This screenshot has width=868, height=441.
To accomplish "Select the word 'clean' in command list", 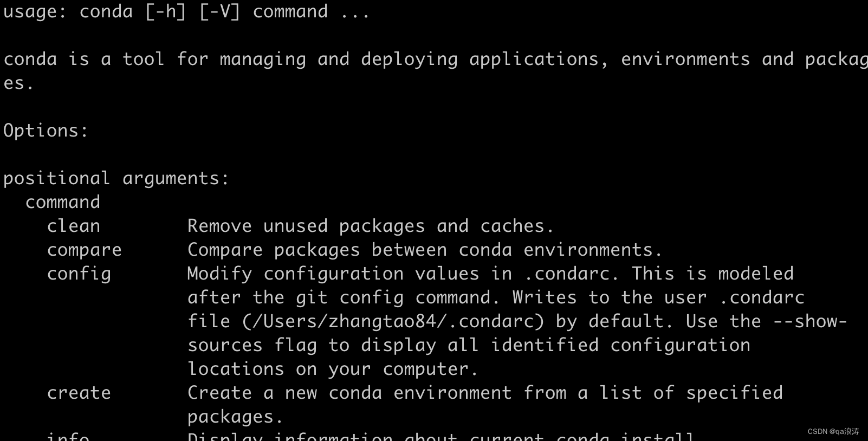I will [73, 226].
